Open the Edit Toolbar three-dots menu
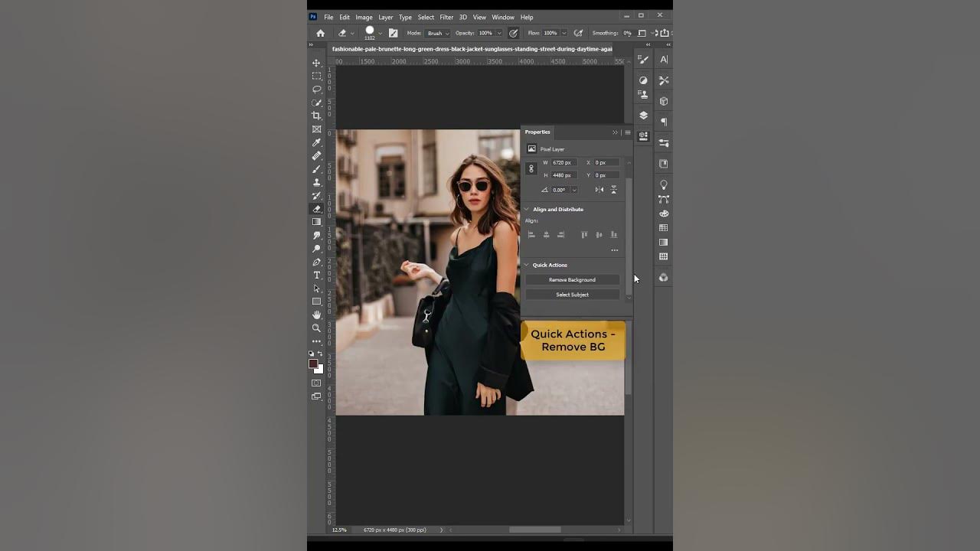The width and height of the screenshot is (980, 551). 316,341
